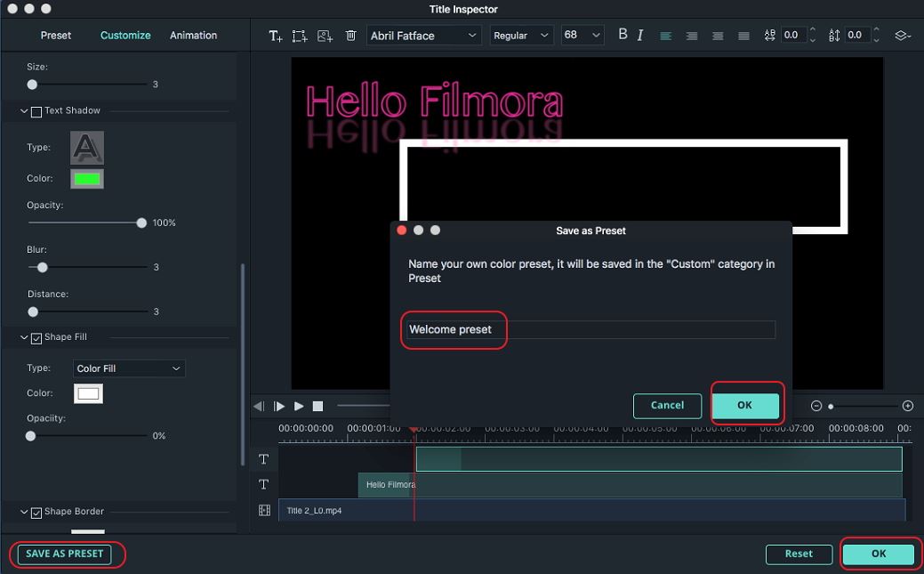Confirm preset name with dialog OK button
Viewport: 924px width, 574px height.
pos(745,405)
